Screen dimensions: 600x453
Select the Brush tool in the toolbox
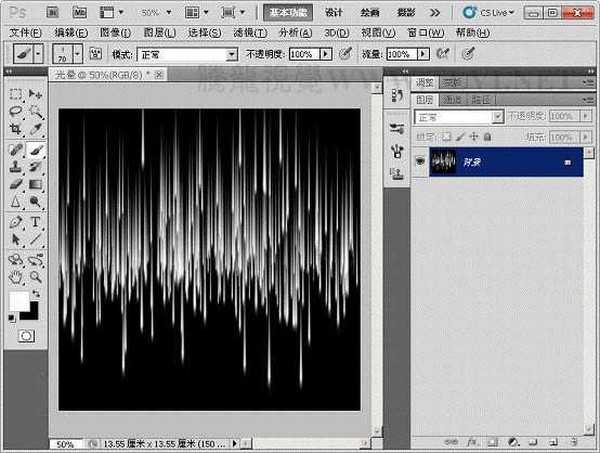[x=35, y=148]
